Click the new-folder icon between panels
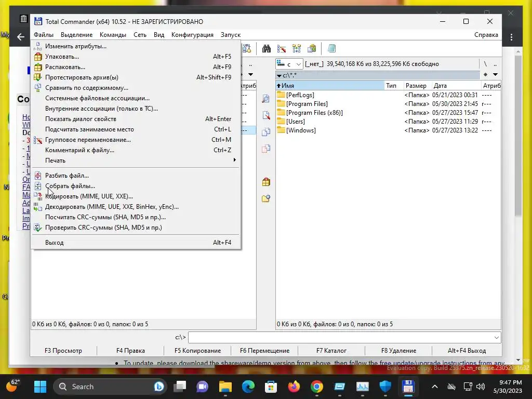The image size is (532, 399). [x=266, y=198]
